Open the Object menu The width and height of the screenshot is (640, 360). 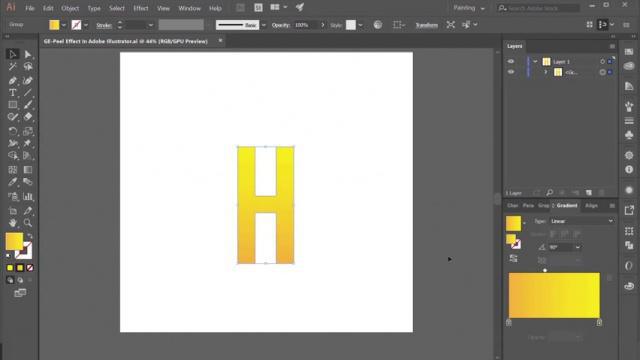pyautogui.click(x=70, y=8)
